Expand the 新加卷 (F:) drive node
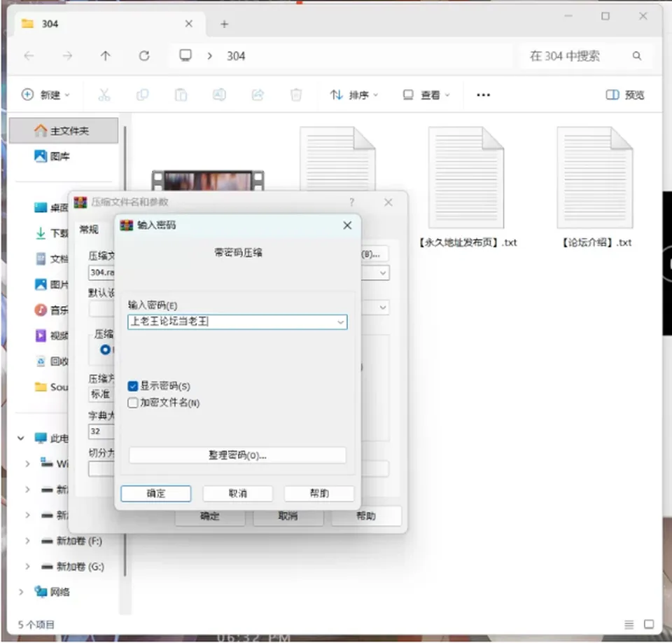672x643 pixels. (27, 541)
